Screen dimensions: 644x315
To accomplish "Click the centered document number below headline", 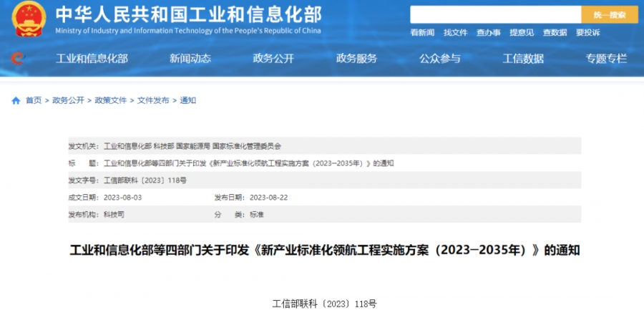I will point(324,304).
